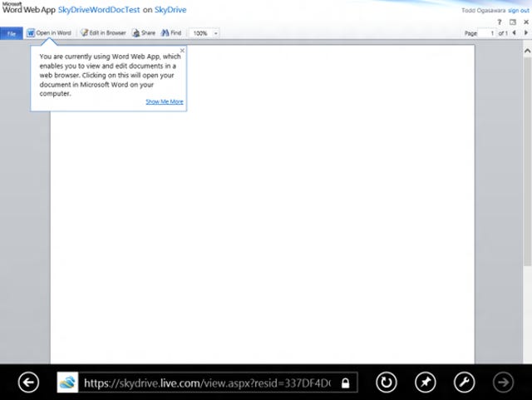Open the File menu tab
The image size is (532, 400).
[12, 33]
